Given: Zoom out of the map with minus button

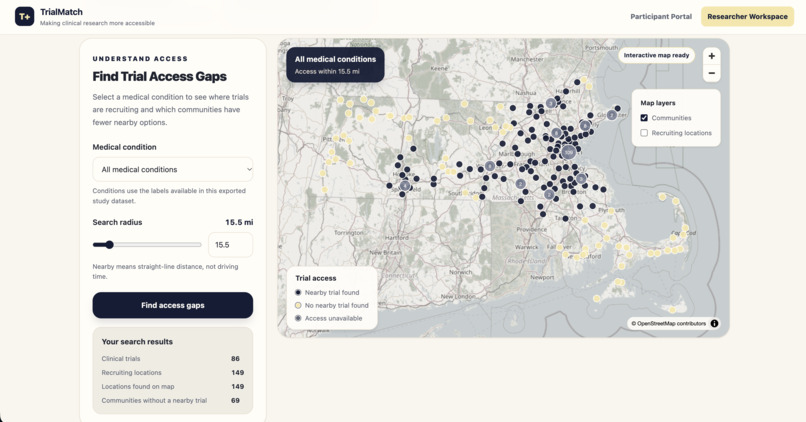Looking at the screenshot, I should [711, 73].
